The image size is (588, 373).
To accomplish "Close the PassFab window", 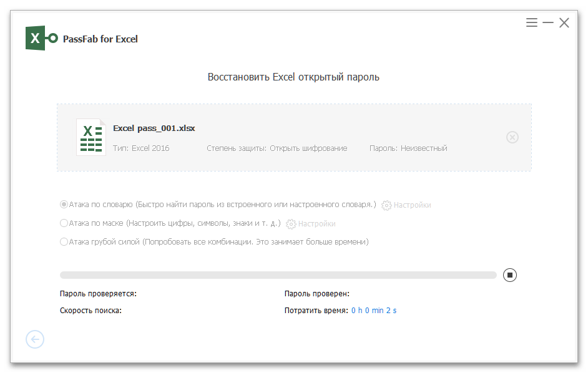I will pyautogui.click(x=564, y=23).
